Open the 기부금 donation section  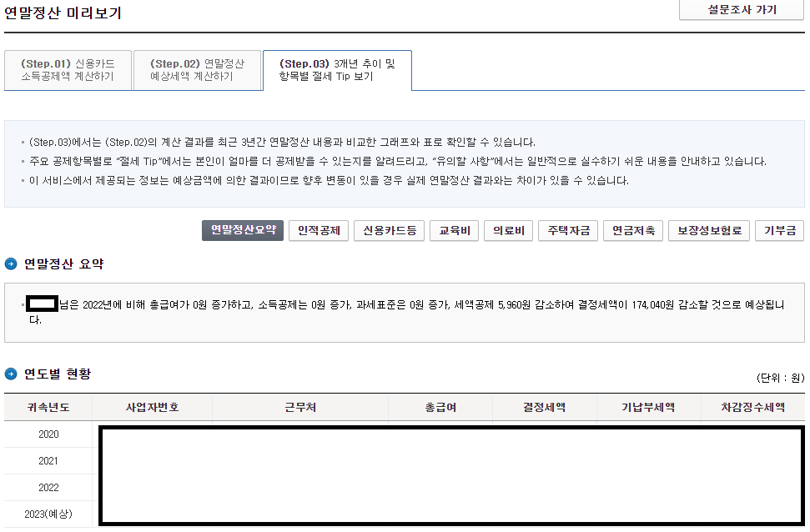pos(779,230)
